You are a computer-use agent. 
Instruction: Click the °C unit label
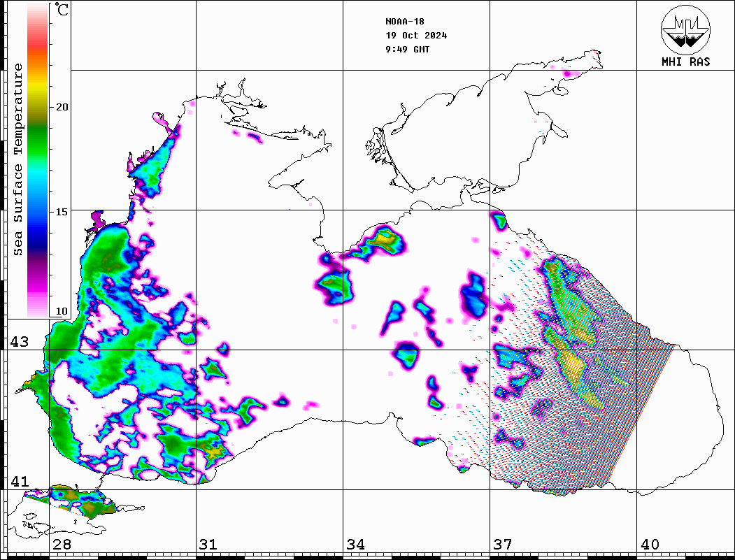pyautogui.click(x=62, y=9)
